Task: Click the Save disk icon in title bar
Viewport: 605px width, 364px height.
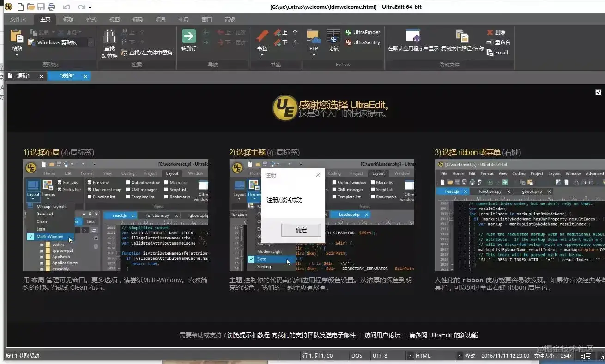Action: (x=41, y=6)
